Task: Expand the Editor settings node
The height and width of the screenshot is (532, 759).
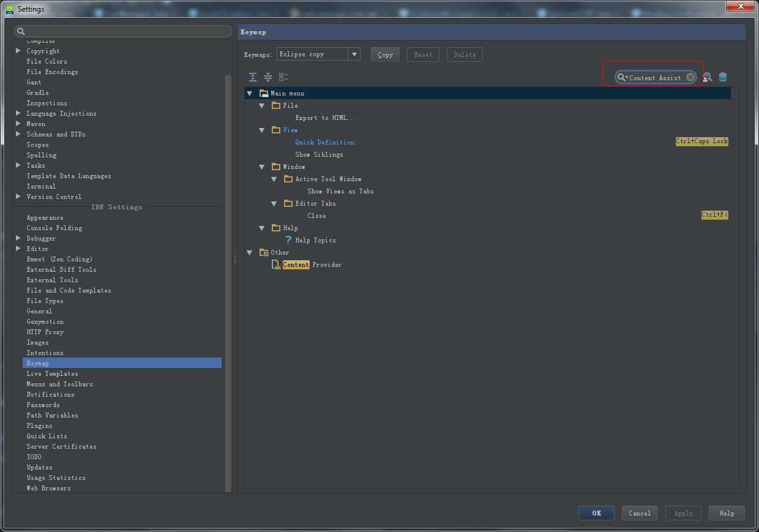Action: (x=18, y=249)
